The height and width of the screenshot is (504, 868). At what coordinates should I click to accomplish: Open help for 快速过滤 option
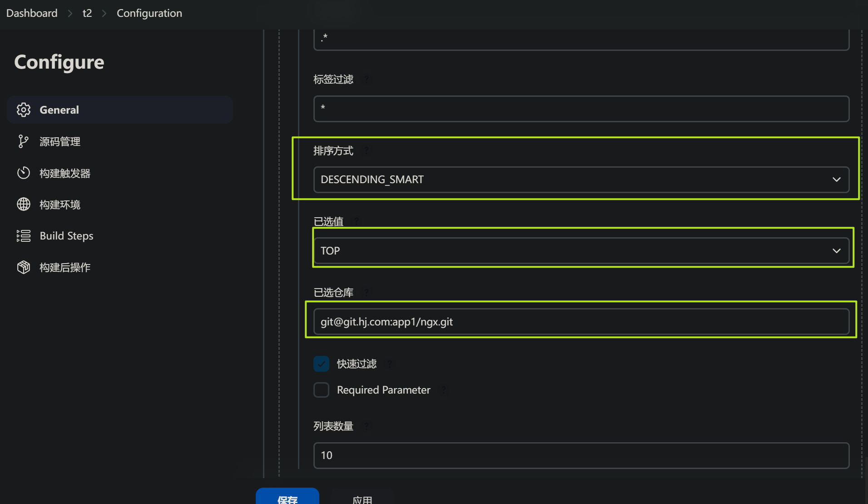[389, 364]
